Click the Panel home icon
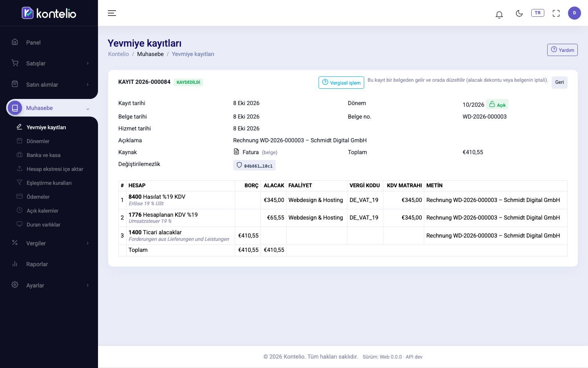The image size is (588, 368). (x=15, y=42)
